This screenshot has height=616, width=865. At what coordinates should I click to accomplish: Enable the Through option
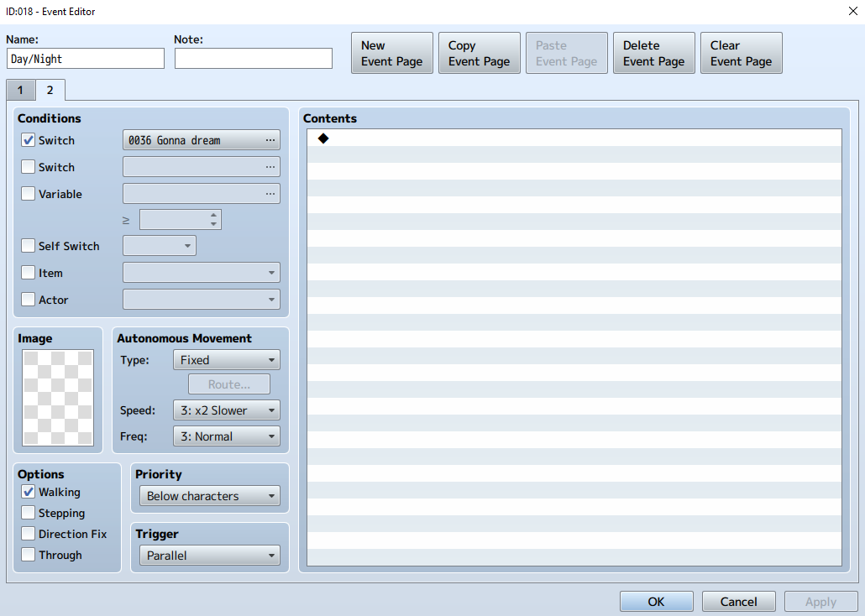coord(29,555)
